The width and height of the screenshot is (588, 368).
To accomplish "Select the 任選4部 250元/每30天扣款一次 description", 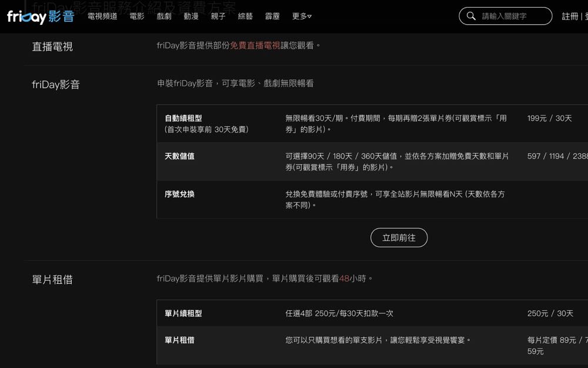I will pyautogui.click(x=339, y=314).
